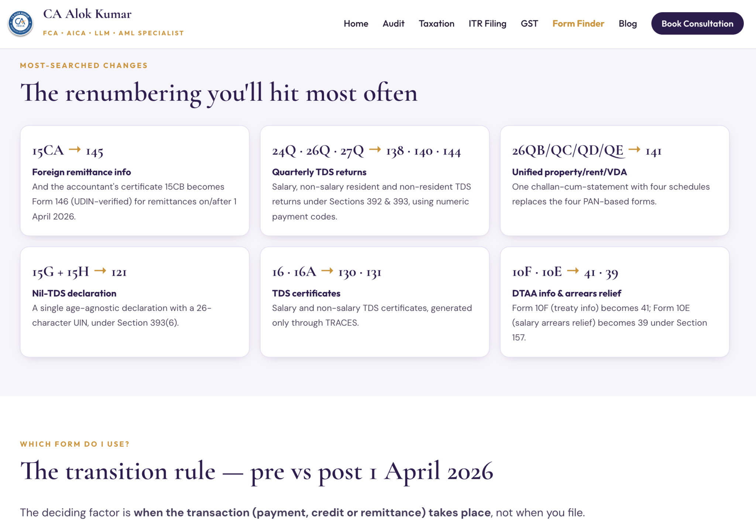
Task: Open the Home menu item
Action: pos(356,24)
